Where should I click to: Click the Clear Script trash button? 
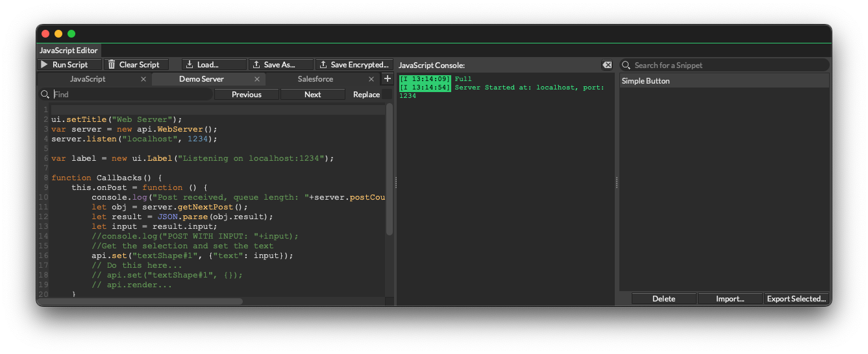tap(137, 65)
